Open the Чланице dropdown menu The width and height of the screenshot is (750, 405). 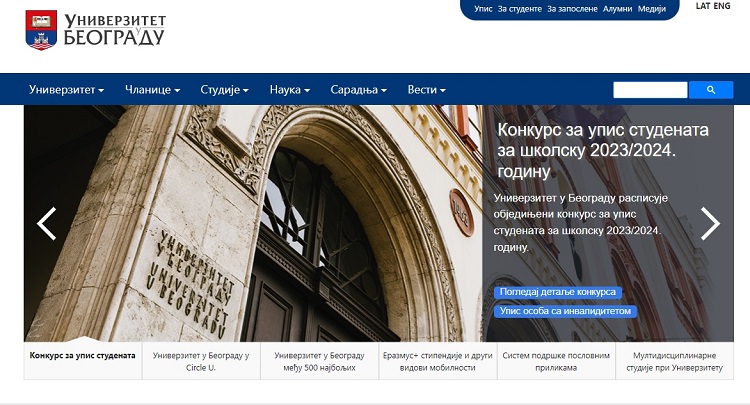tap(153, 89)
